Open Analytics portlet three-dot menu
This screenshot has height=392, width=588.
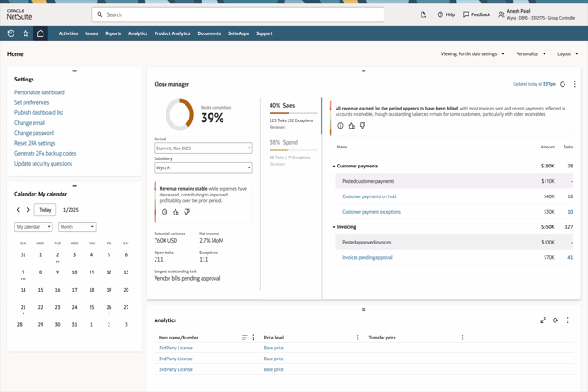[x=568, y=320]
